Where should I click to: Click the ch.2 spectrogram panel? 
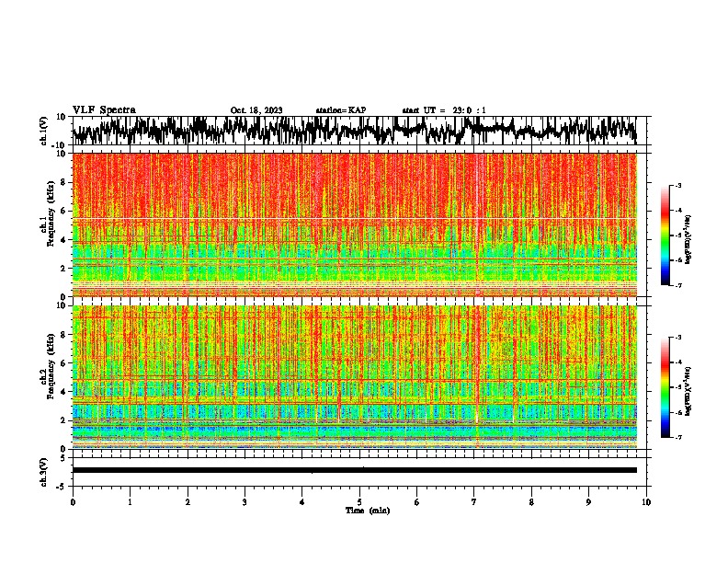point(355,377)
